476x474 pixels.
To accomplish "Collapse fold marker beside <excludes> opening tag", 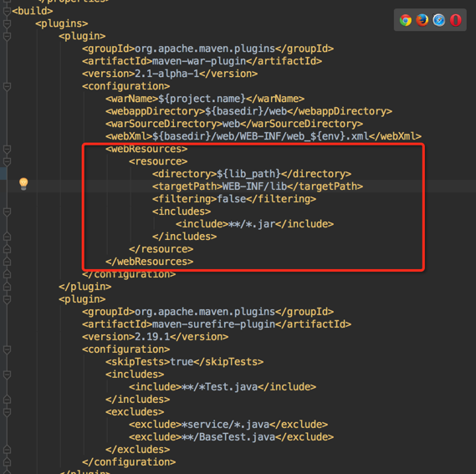I will [7, 412].
